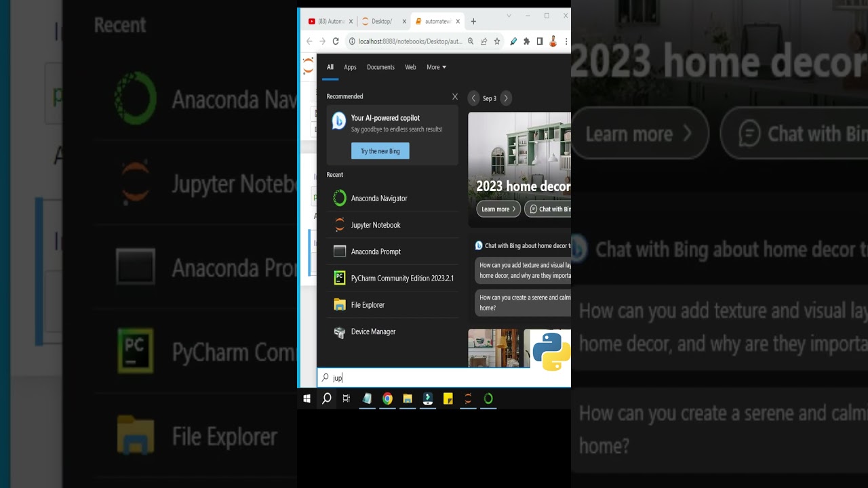This screenshot has width=868, height=488.
Task: Click the Windows Start button
Action: [x=307, y=399]
